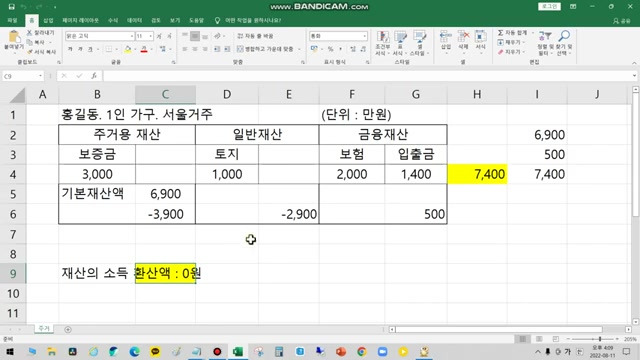The height and width of the screenshot is (360, 640).
Task: Open the number format combo box
Action: tap(338, 36)
